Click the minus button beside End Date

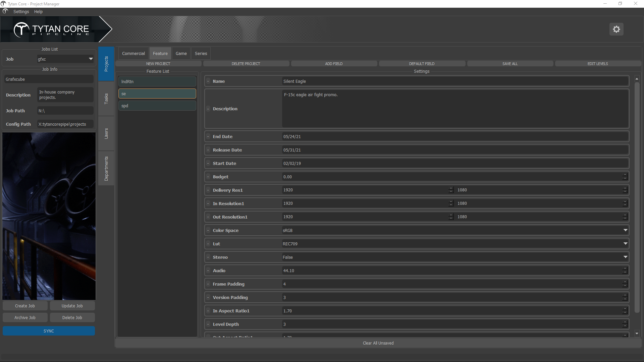208,136
